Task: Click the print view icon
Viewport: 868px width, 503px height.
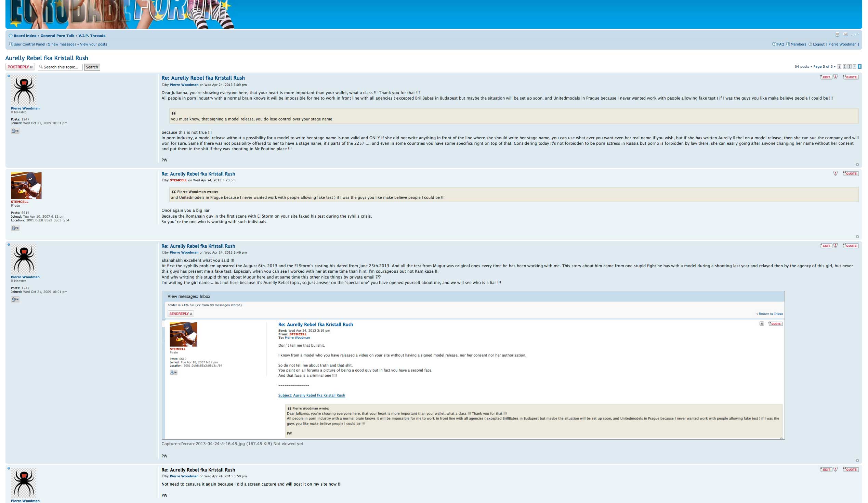Action: click(x=837, y=35)
